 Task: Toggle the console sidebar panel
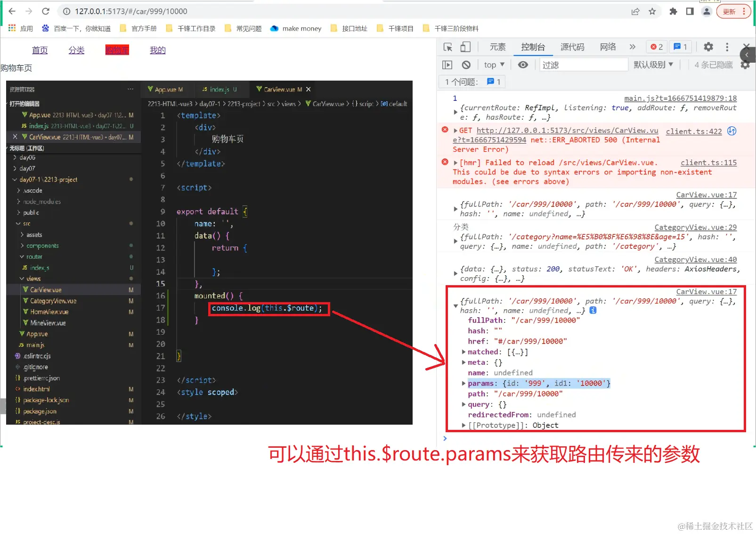[x=447, y=65]
